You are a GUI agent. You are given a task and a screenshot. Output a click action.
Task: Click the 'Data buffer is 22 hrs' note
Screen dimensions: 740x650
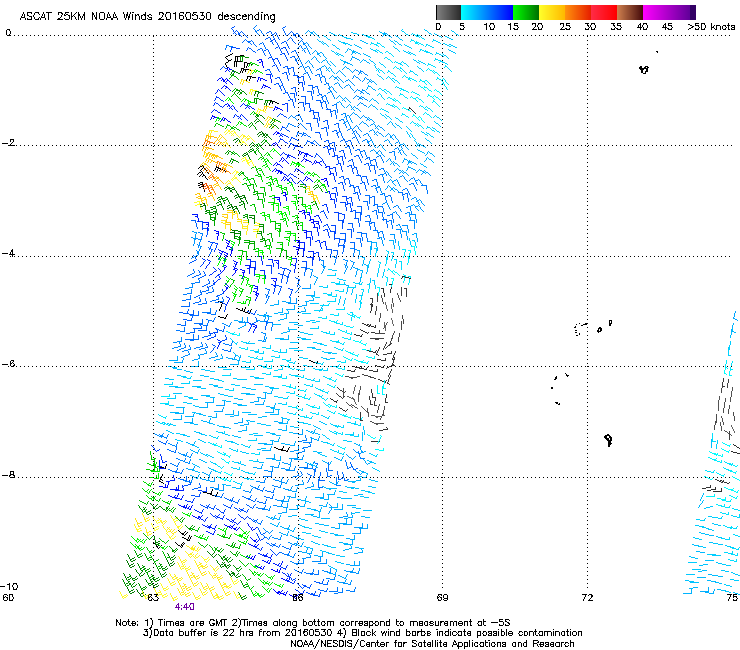tap(362, 633)
